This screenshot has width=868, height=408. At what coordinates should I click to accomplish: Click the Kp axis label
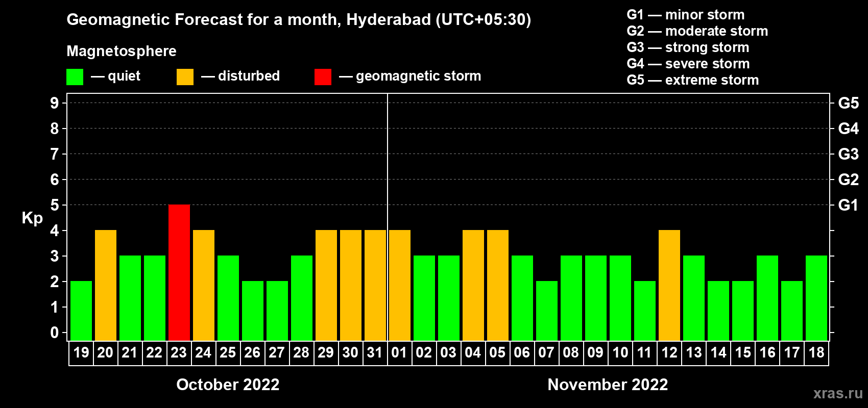point(32,218)
